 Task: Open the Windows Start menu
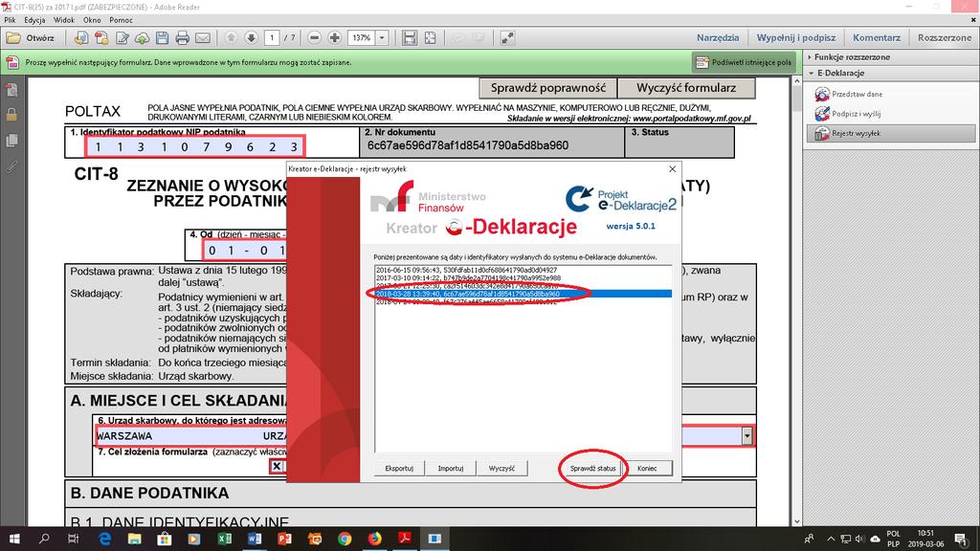[13, 539]
